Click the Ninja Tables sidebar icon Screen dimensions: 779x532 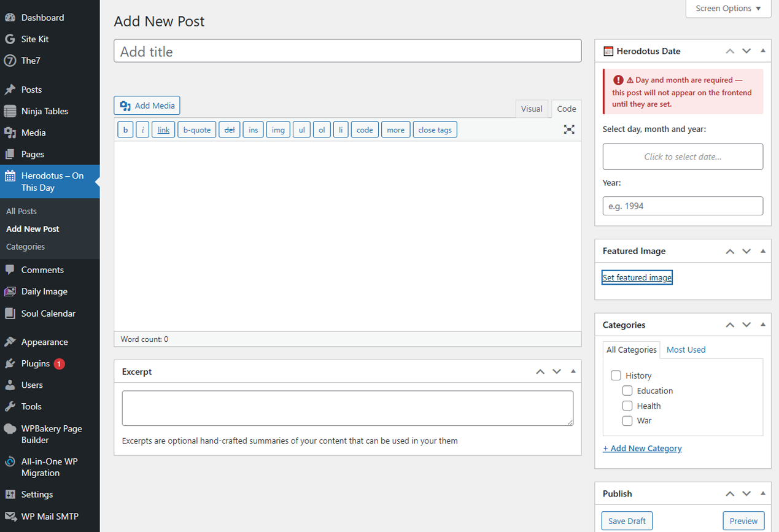coord(10,111)
